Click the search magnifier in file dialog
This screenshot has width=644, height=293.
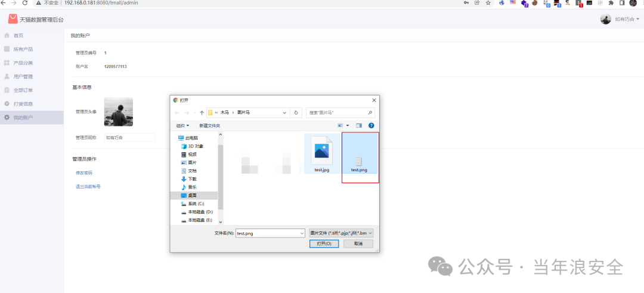pos(370,113)
